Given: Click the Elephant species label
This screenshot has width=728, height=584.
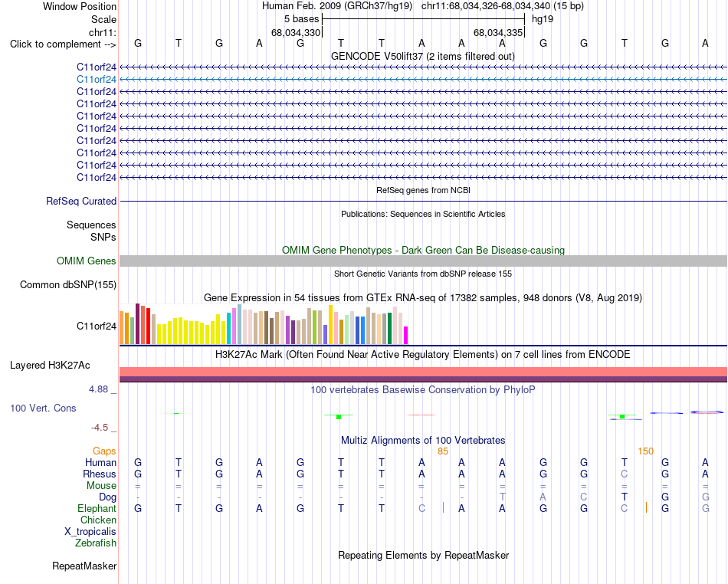Looking at the screenshot, I should point(97,508).
